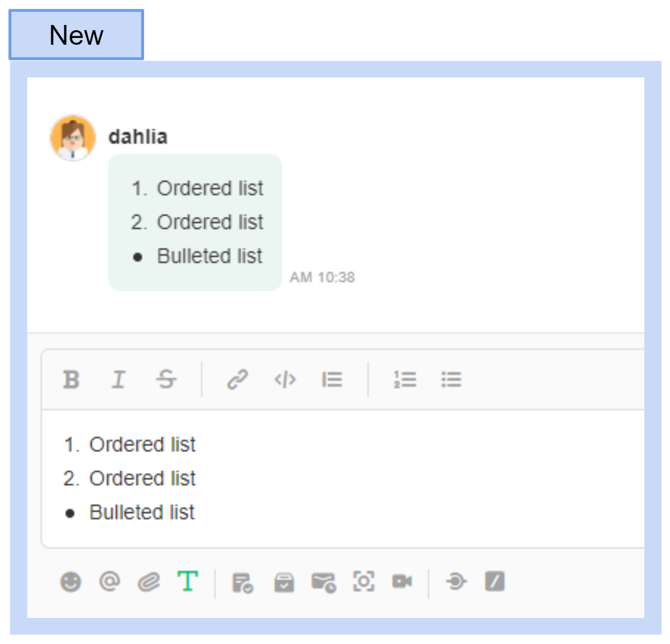Screen dimensions: 670x644
Task: Start a video call with the camera icon
Action: 402,582
